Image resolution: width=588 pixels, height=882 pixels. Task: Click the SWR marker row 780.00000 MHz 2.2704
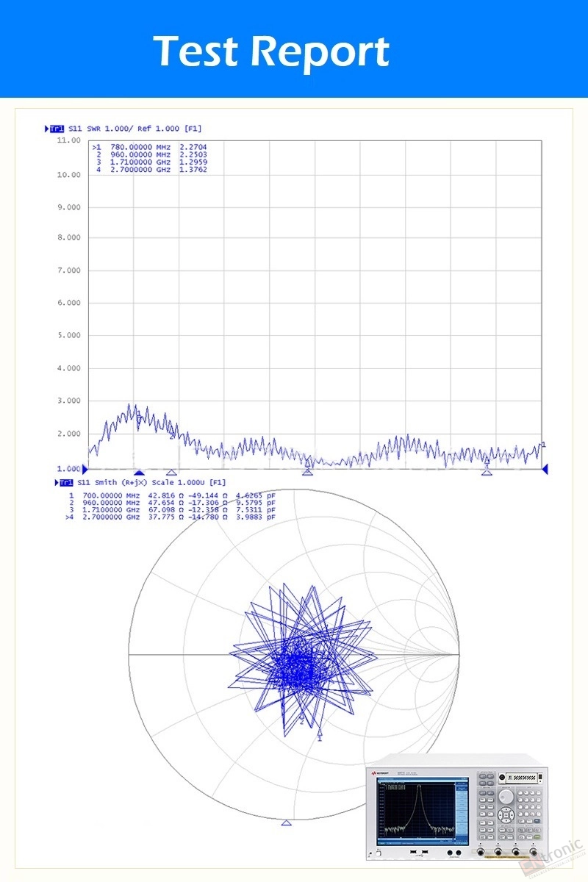click(x=149, y=147)
